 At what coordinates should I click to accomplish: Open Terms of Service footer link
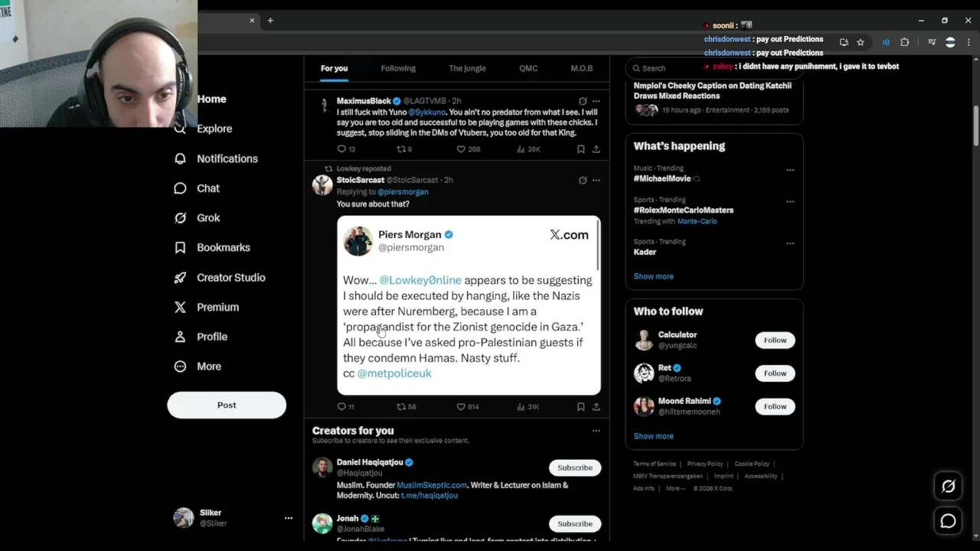click(x=655, y=464)
